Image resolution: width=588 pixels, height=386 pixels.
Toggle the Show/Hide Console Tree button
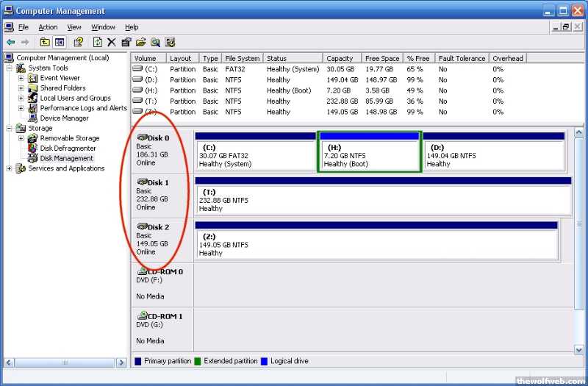pos(60,42)
